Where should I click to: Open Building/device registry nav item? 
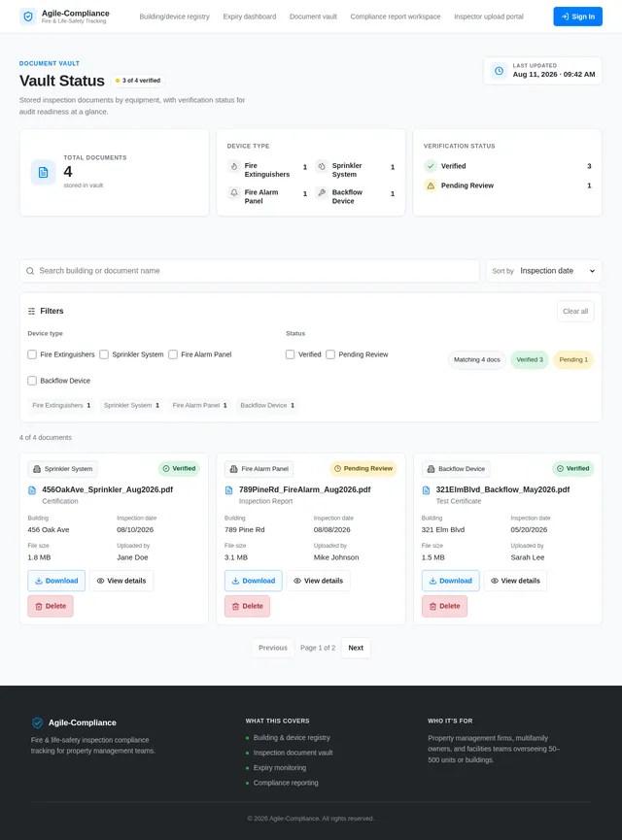(x=174, y=17)
